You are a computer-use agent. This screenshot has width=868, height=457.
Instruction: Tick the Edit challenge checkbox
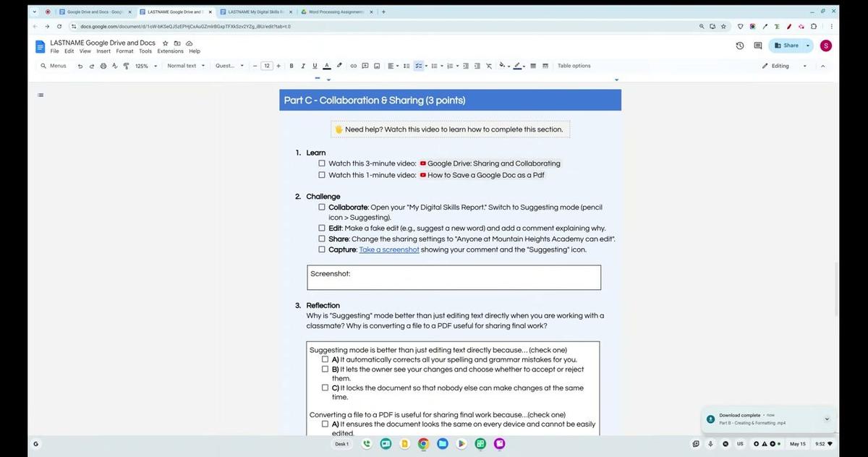click(322, 228)
